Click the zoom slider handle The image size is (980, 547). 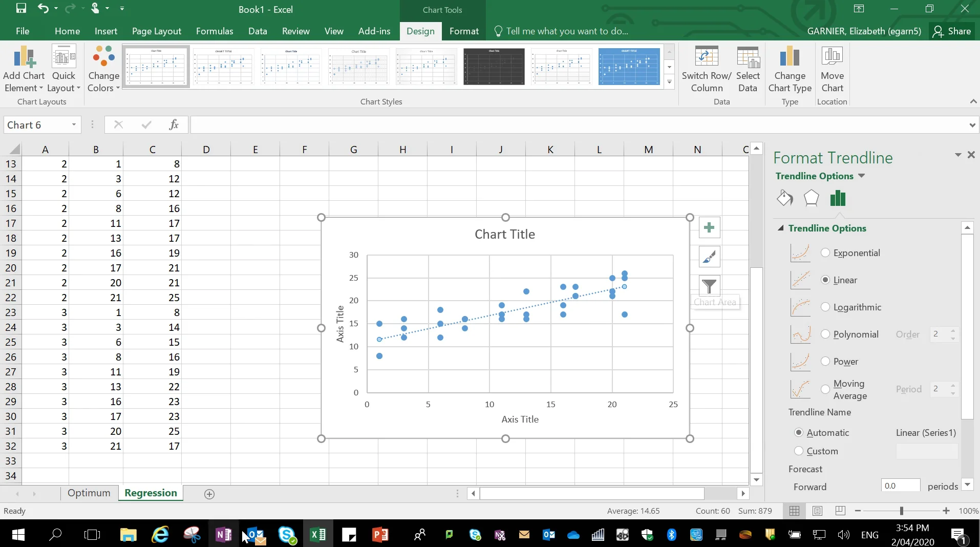(x=902, y=511)
